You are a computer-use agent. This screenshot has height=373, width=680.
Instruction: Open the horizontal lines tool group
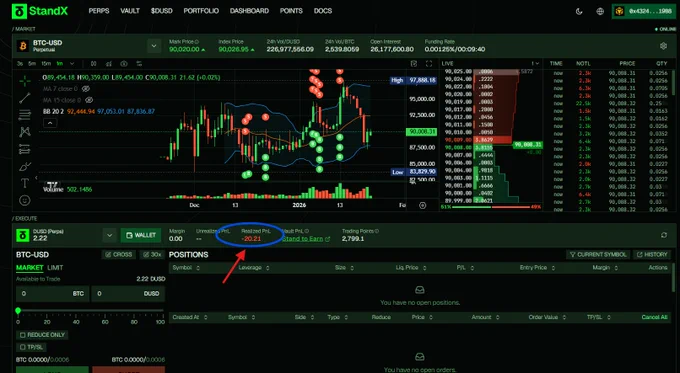[x=25, y=115]
